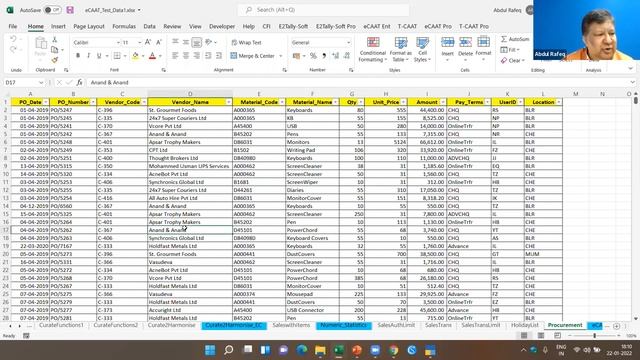Click the Increase Decimal icon
Viewport: 640px width, 360px height.
point(336,56)
